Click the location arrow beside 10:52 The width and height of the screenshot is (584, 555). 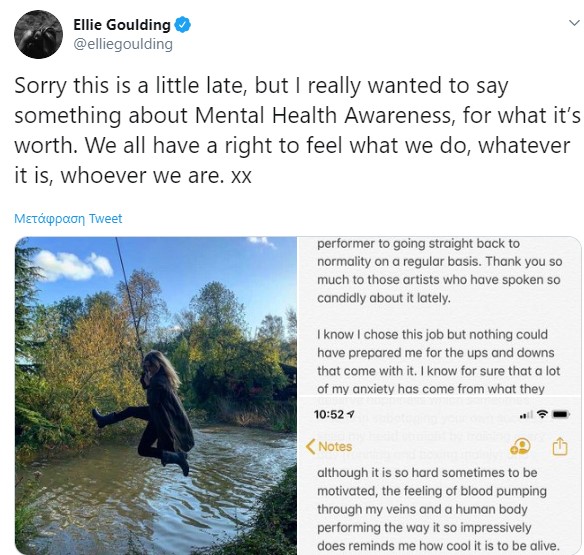pos(350,414)
